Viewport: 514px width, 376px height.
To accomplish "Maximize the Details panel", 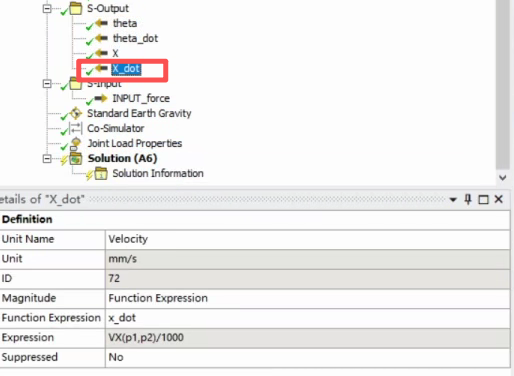I will click(x=483, y=199).
